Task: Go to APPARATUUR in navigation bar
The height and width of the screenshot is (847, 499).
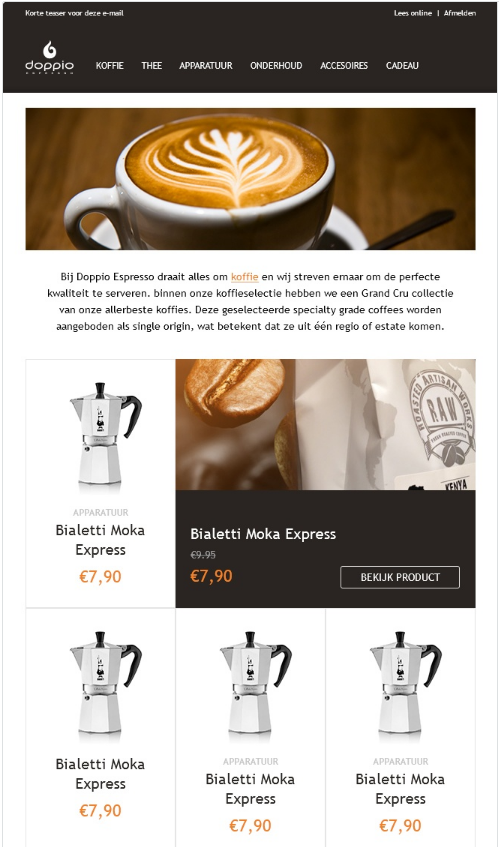Action: click(206, 66)
